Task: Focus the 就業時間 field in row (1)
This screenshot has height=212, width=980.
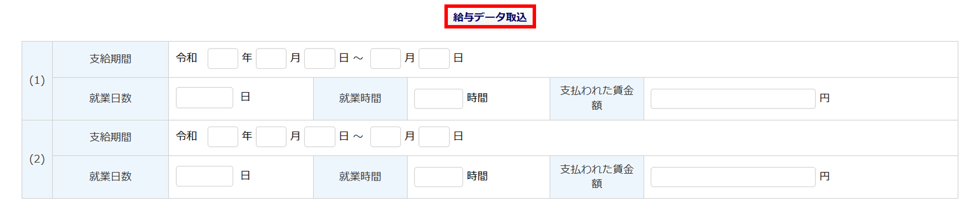Action: (x=438, y=99)
